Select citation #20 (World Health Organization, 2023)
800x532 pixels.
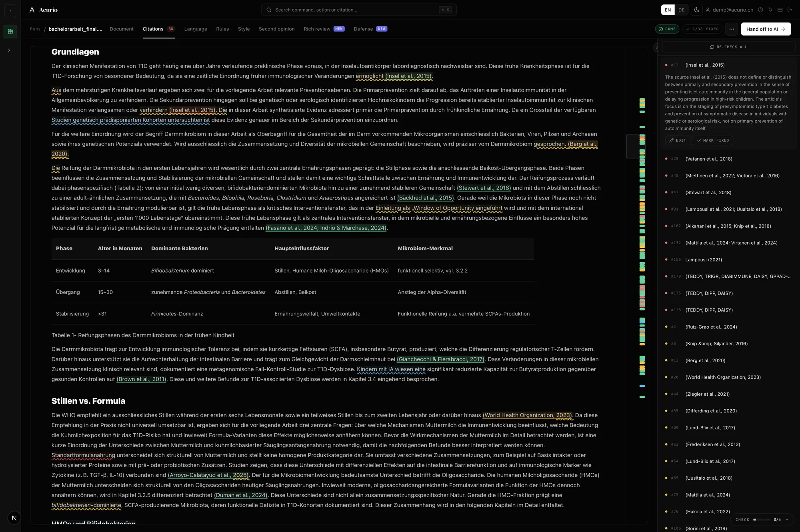coord(727,377)
